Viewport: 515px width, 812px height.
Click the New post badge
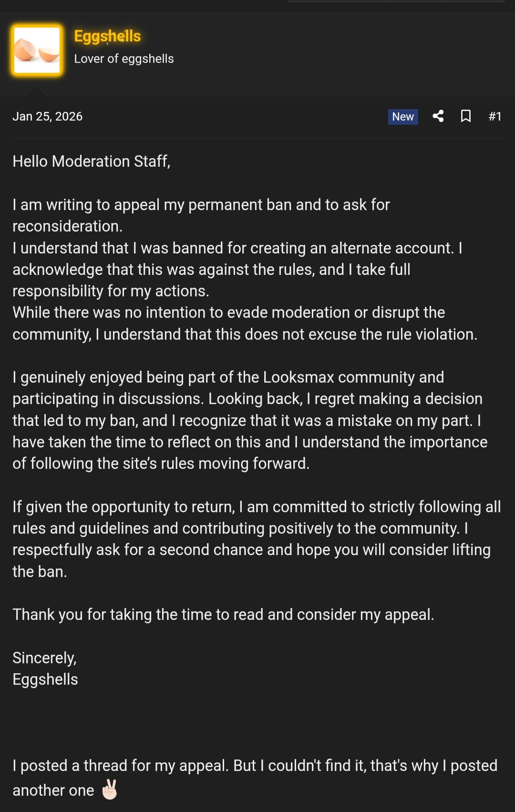tap(403, 117)
